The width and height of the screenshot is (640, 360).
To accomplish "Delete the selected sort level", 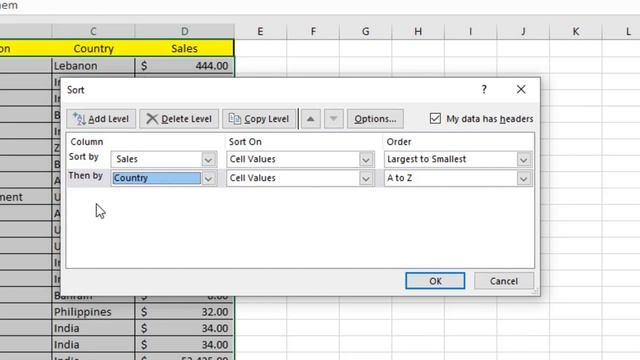I will click(x=179, y=119).
